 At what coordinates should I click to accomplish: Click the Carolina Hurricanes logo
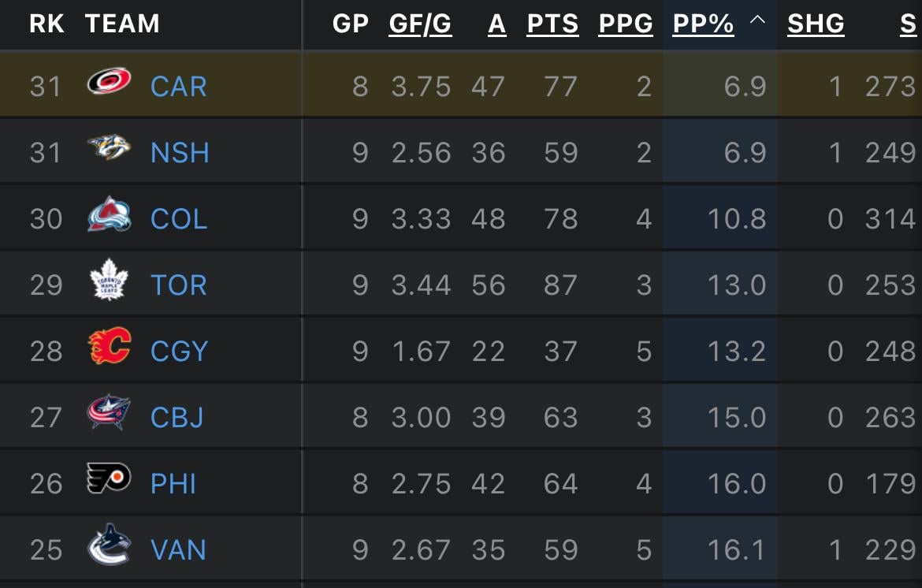click(109, 85)
